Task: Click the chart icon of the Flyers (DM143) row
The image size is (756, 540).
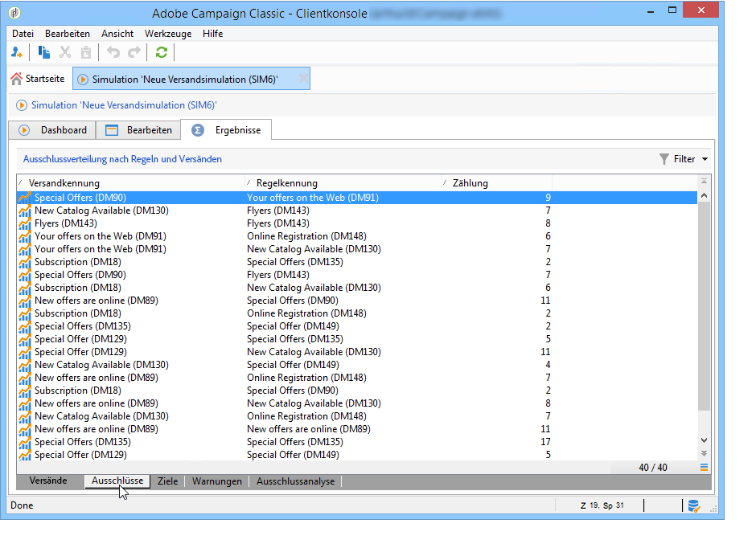Action: [25, 223]
